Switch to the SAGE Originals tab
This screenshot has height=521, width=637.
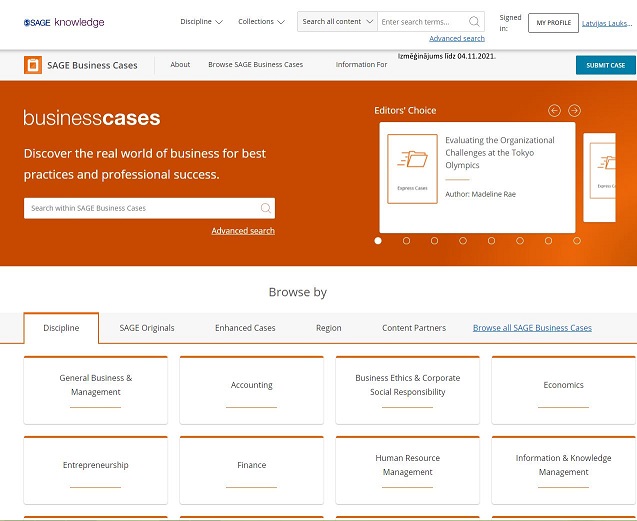pos(147,328)
